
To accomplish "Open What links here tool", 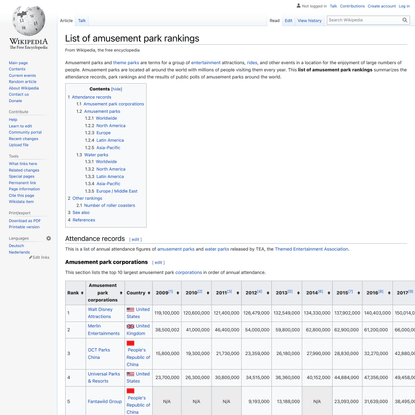I will [x=23, y=164].
